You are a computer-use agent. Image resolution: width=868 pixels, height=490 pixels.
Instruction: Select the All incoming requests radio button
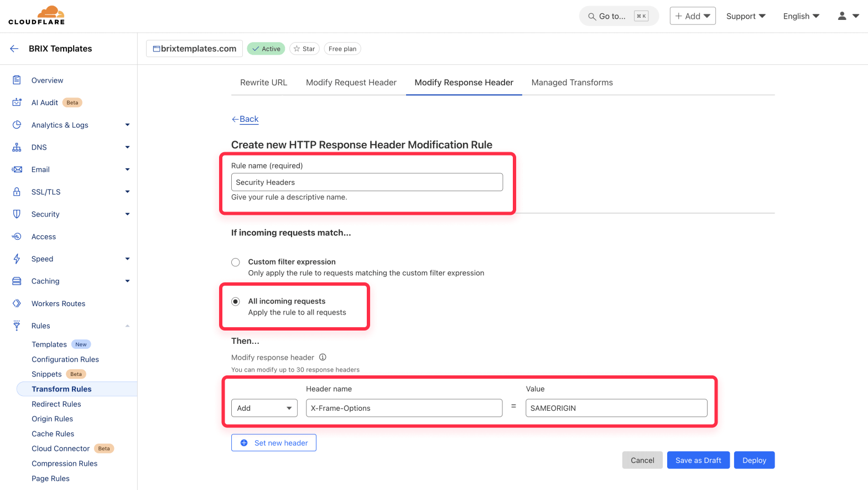pos(236,302)
